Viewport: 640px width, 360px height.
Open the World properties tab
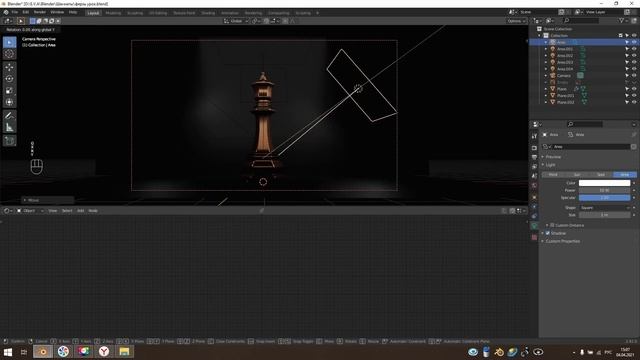tap(534, 185)
